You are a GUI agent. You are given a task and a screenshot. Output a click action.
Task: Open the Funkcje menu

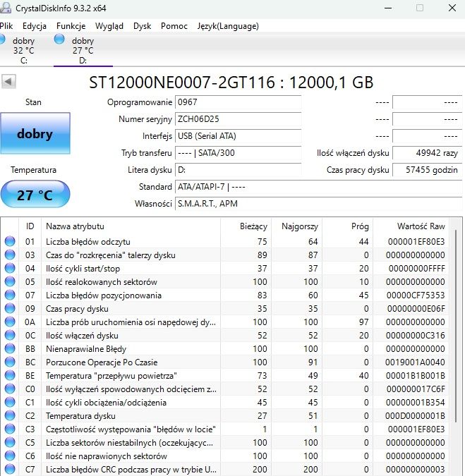tap(71, 26)
